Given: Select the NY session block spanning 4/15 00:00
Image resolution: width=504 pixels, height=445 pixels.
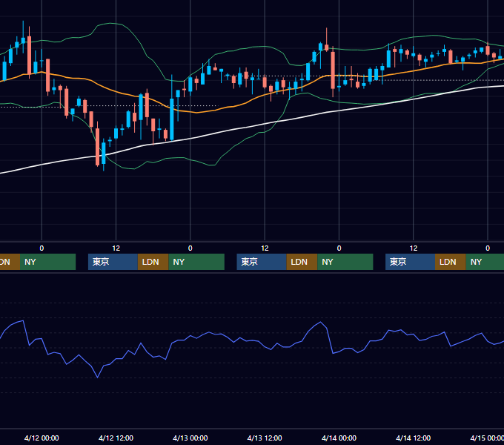Looking at the screenshot, I should coord(485,262).
